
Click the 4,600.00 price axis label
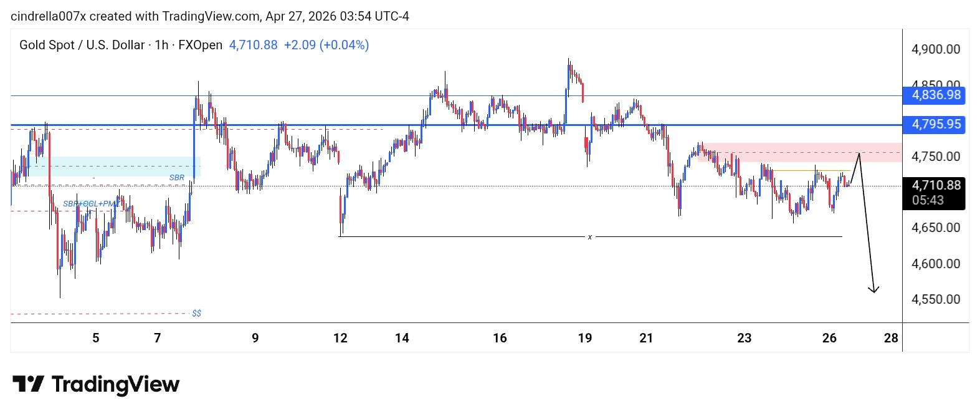point(936,264)
